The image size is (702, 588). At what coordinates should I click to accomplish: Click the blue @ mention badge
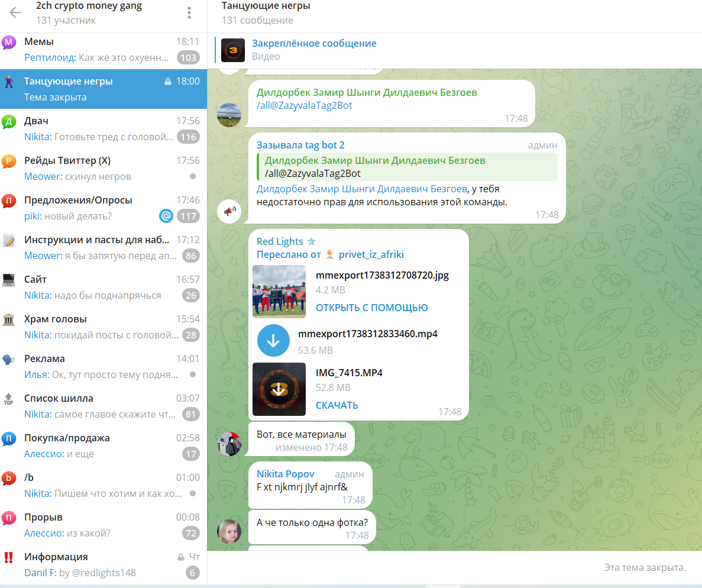(x=166, y=216)
